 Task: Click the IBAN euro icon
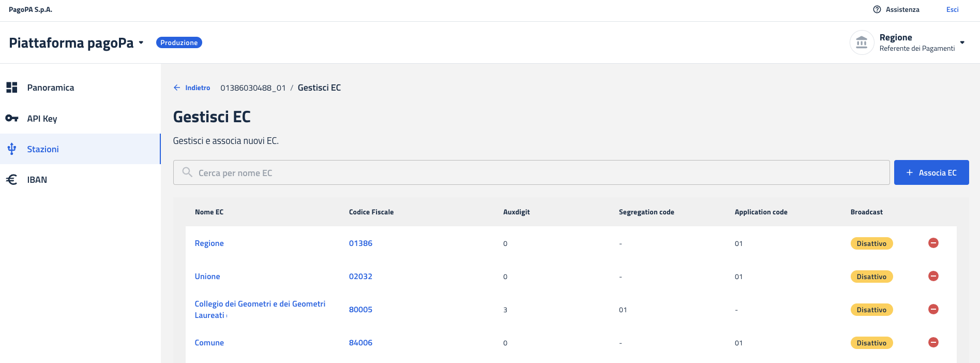tap(12, 180)
